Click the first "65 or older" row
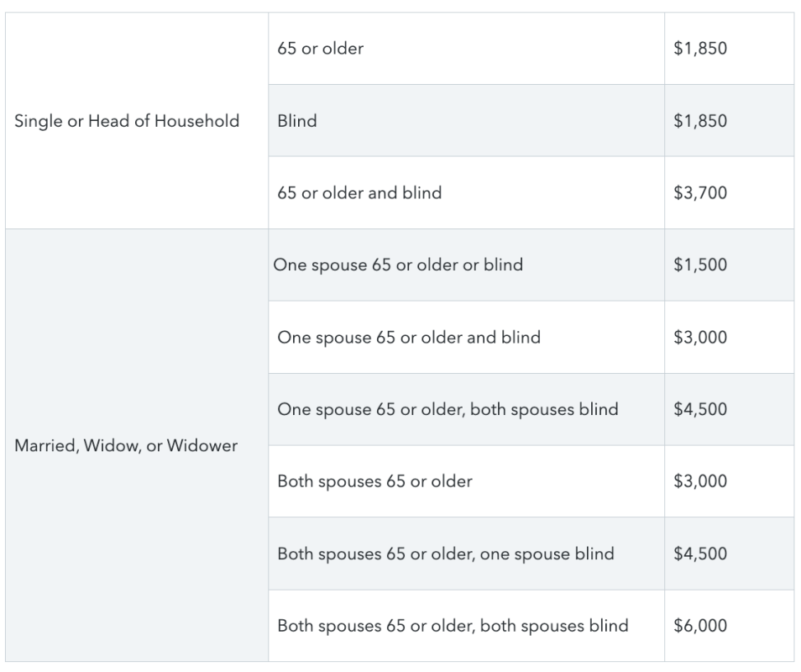 pyautogui.click(x=466, y=49)
